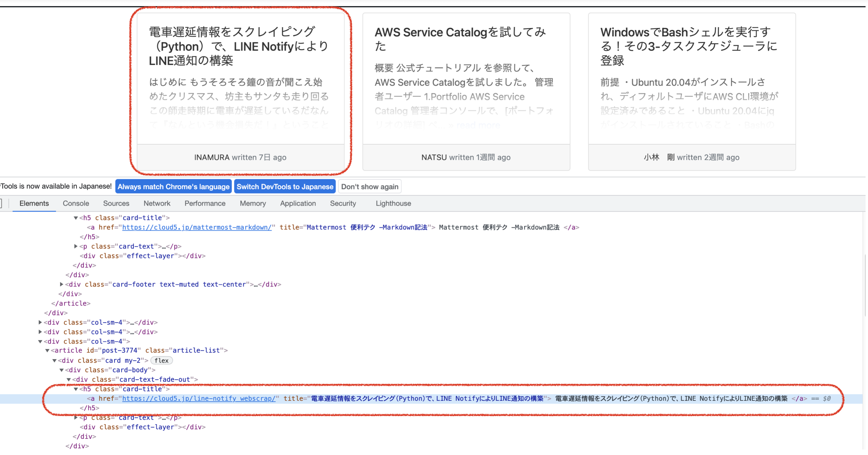Open the Network panel

point(157,203)
